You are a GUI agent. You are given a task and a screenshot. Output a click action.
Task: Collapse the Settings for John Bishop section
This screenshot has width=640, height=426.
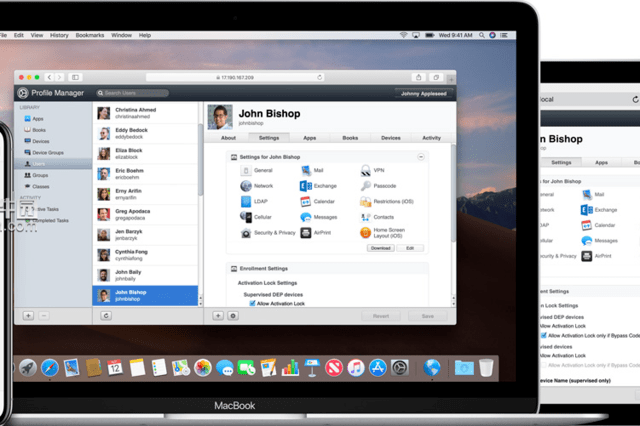pyautogui.click(x=421, y=157)
